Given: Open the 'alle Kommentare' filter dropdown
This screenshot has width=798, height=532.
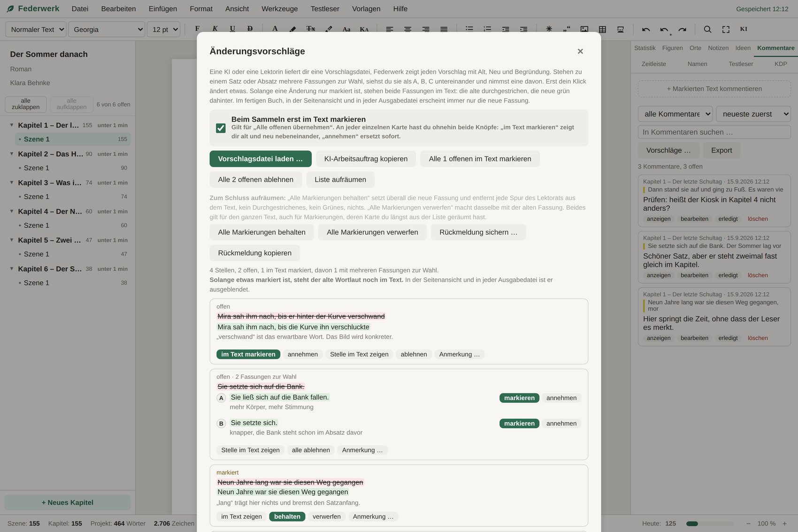Looking at the screenshot, I should click(x=675, y=114).
